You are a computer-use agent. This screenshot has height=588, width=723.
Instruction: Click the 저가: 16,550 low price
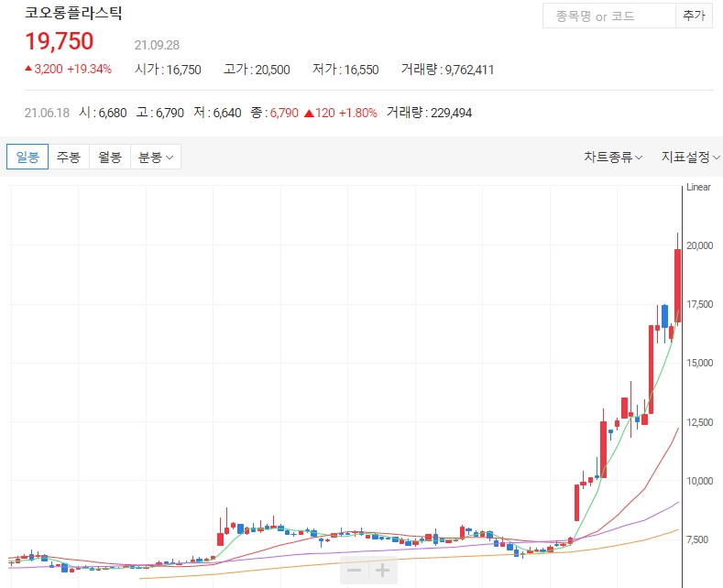tap(345, 70)
